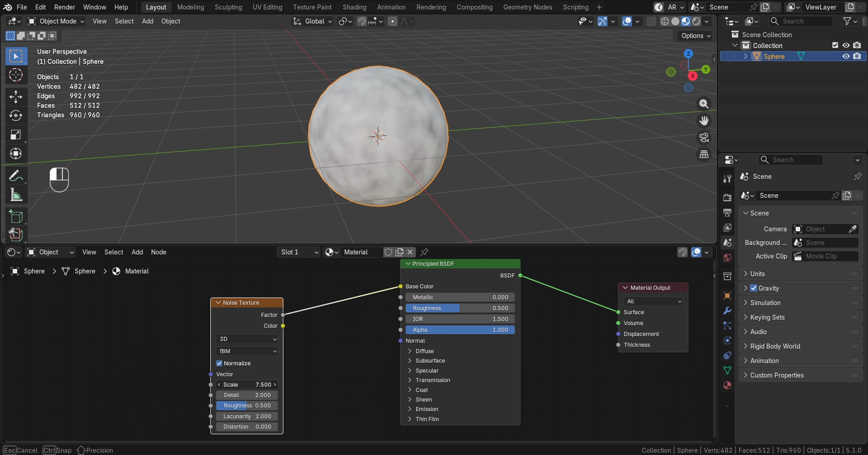Viewport: 868px width, 455px height.
Task: Click the outliner Search field
Action: pyautogui.click(x=801, y=21)
